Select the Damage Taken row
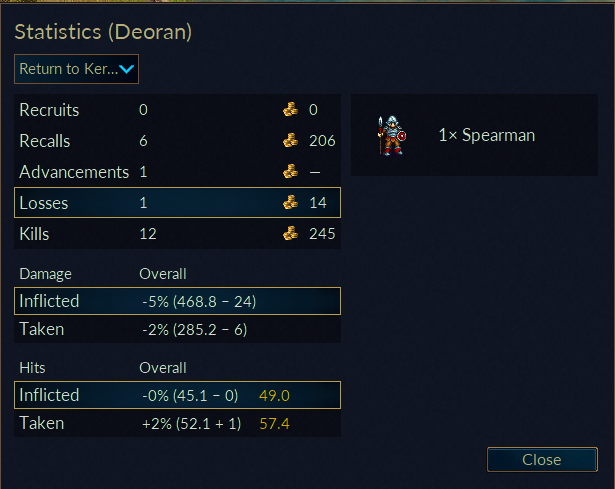615x489 pixels. [177, 329]
